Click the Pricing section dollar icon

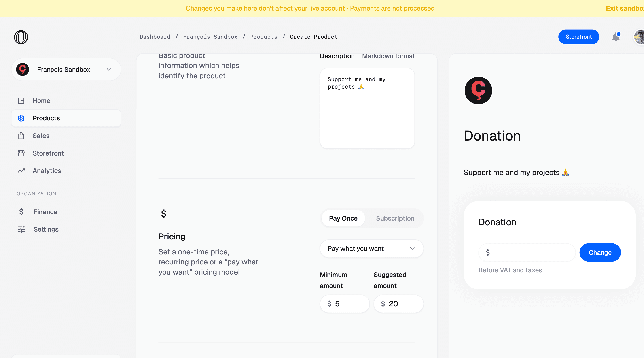pos(164,214)
